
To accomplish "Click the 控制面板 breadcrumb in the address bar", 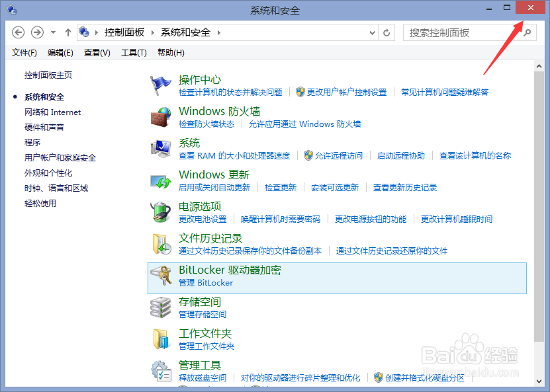I will pyautogui.click(x=124, y=32).
